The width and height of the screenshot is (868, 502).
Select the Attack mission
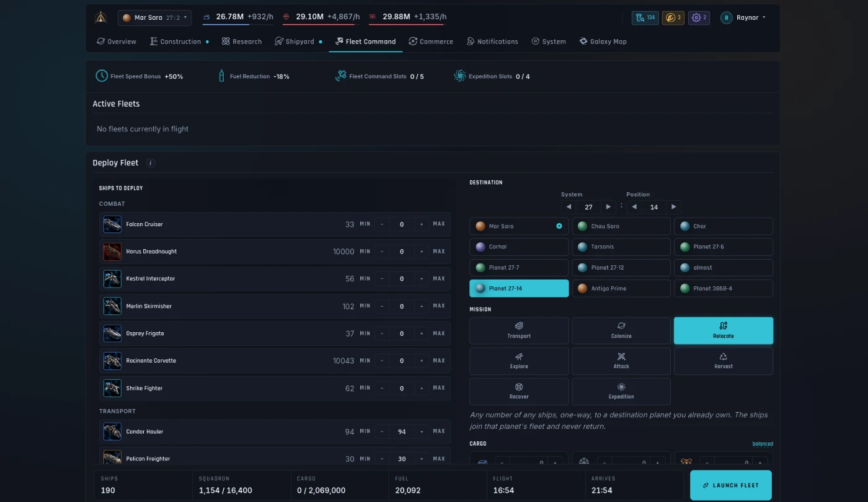pos(621,361)
